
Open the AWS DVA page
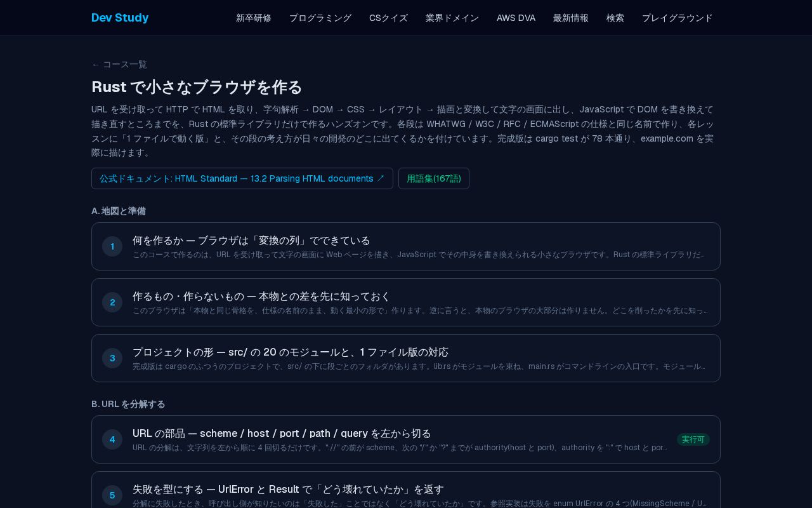point(516,18)
